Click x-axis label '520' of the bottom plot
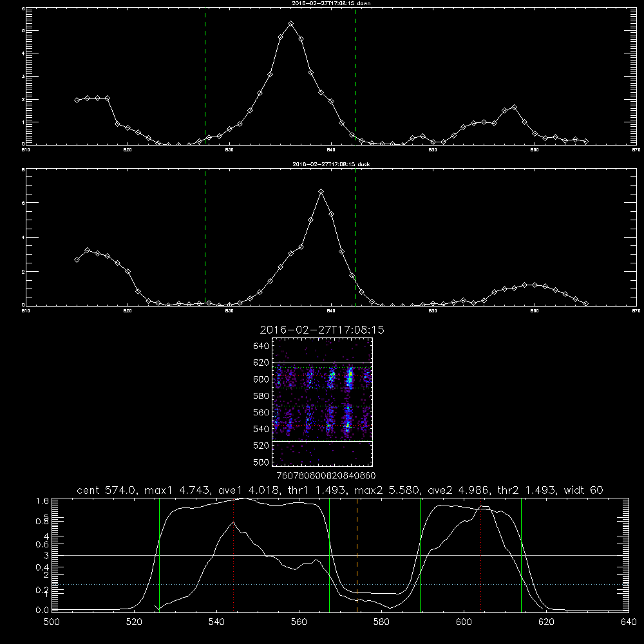 pyautogui.click(x=134, y=622)
